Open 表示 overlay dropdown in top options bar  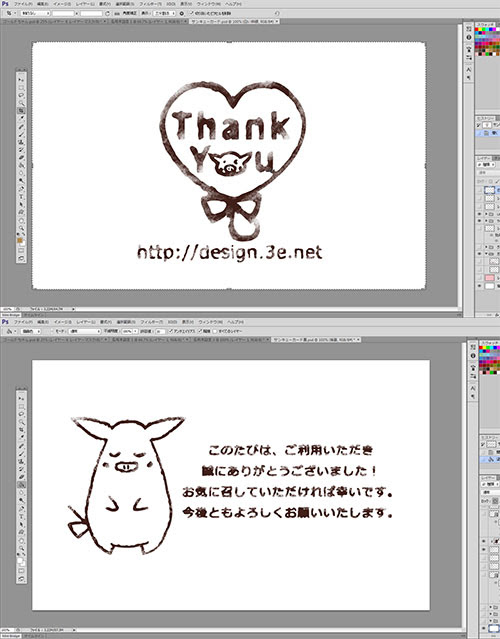point(164,13)
